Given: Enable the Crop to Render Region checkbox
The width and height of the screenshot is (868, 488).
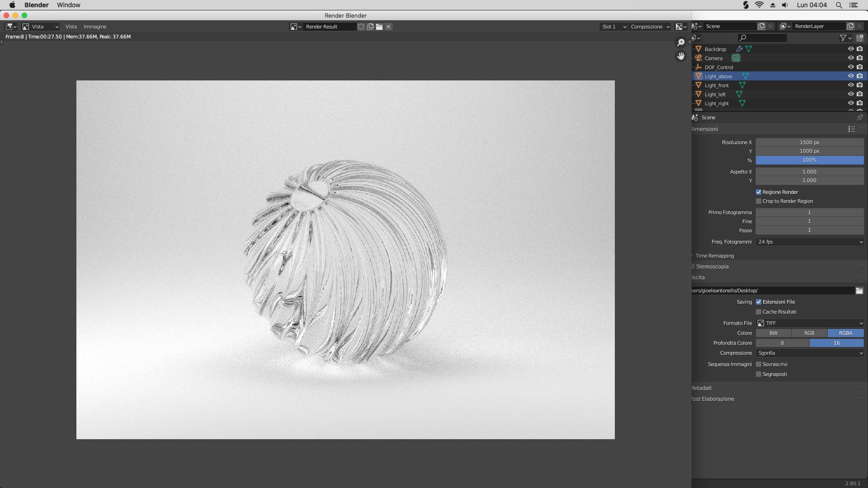Looking at the screenshot, I should click(759, 201).
